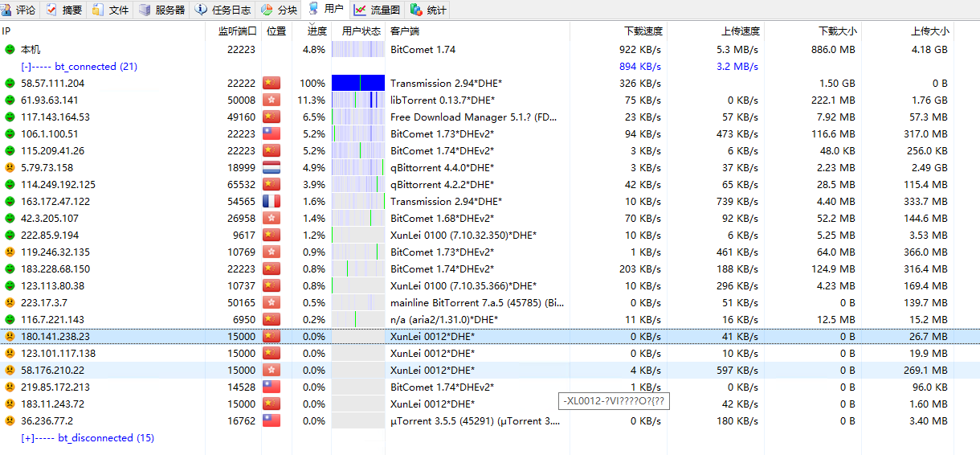The height and width of the screenshot is (455, 980).
Task: Click status icon of peer 36.236.77.2
Action: click(x=10, y=421)
